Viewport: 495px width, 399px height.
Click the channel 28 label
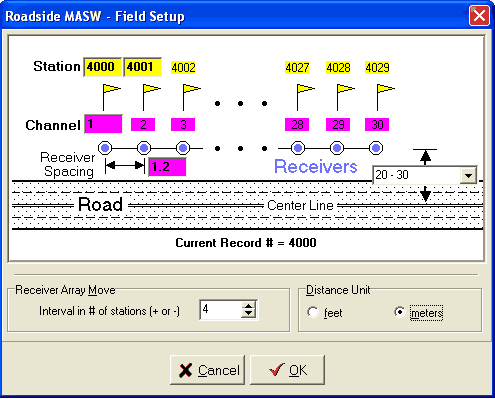(297, 125)
